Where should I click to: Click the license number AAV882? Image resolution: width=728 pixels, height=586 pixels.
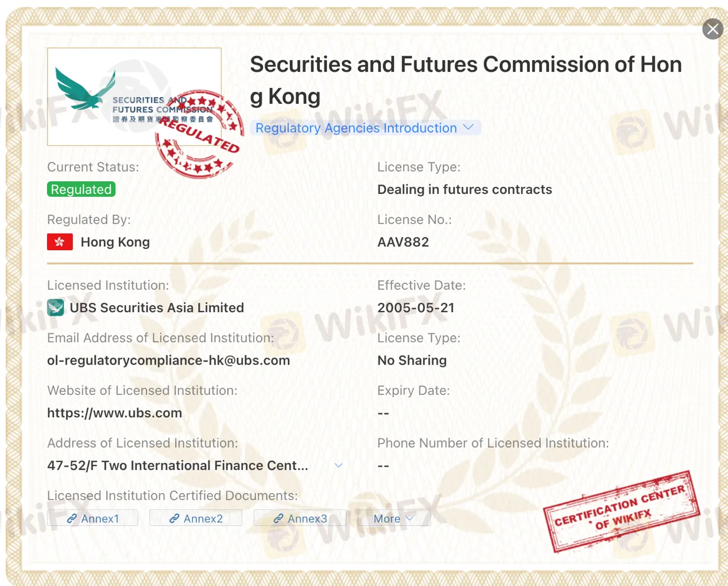pos(403,242)
